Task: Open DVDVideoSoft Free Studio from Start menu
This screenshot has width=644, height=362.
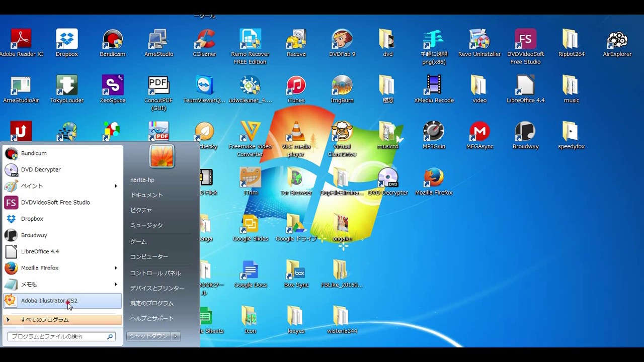Action: (62, 202)
